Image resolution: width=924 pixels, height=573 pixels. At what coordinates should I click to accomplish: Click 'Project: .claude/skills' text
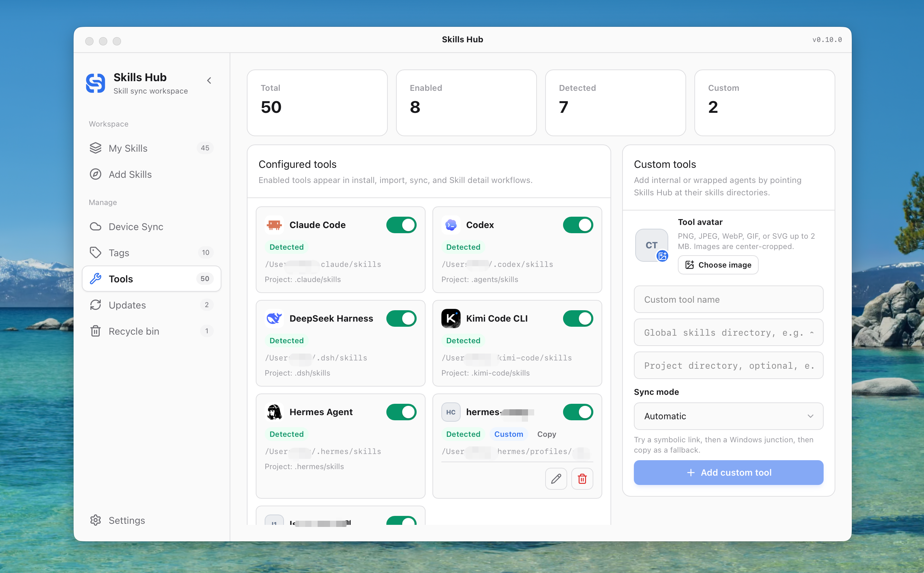tap(302, 280)
